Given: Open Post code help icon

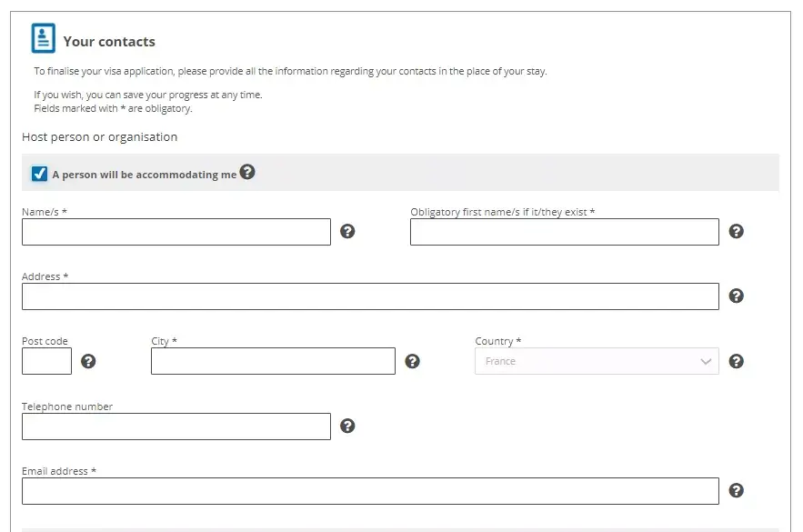Looking at the screenshot, I should coord(88,361).
